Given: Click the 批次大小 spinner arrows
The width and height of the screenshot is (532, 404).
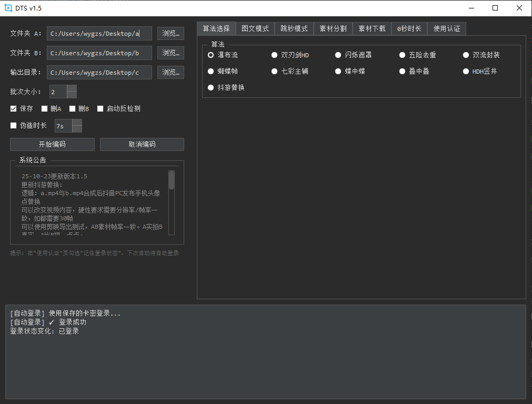Looking at the screenshot, I should (72, 92).
